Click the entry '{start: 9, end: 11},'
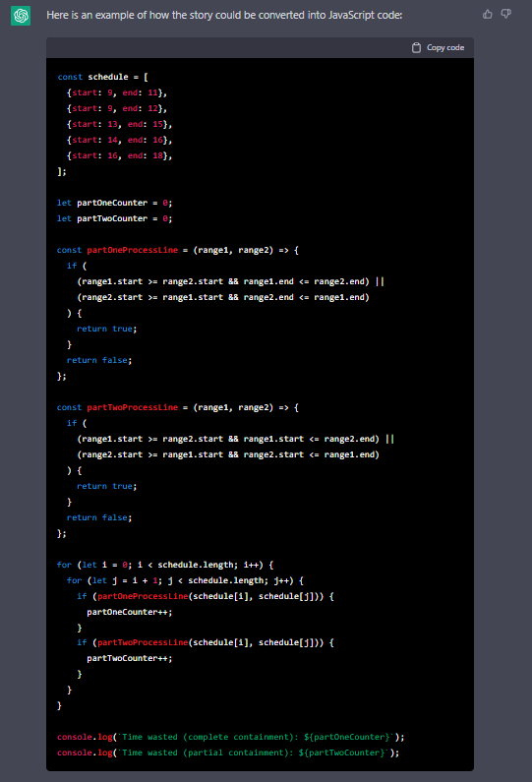This screenshot has width=532, height=782. coord(117,92)
